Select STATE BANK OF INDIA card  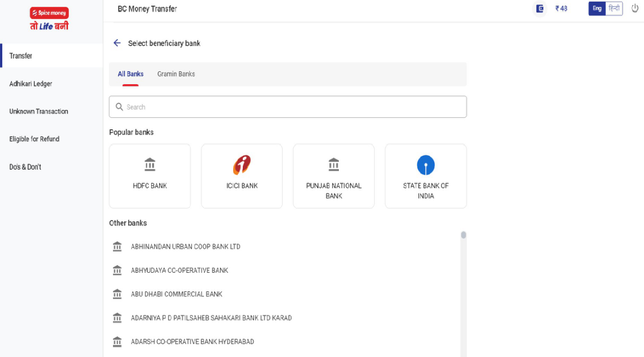(425, 176)
